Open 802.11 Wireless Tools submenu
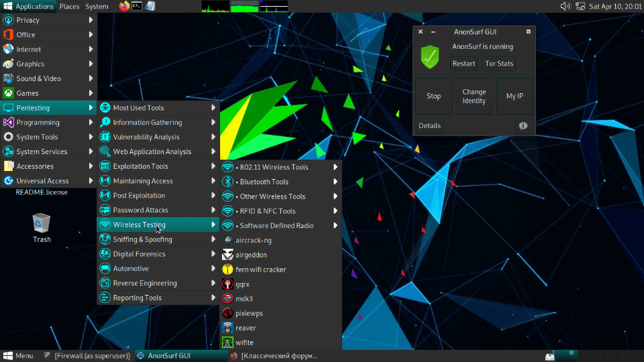Viewport: 644px width, 362px height. (x=281, y=167)
